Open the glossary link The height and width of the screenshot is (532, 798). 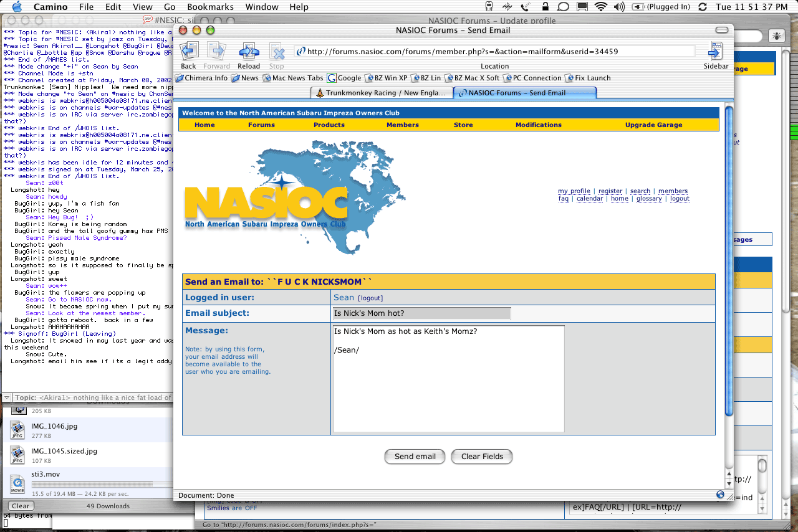tap(650, 199)
